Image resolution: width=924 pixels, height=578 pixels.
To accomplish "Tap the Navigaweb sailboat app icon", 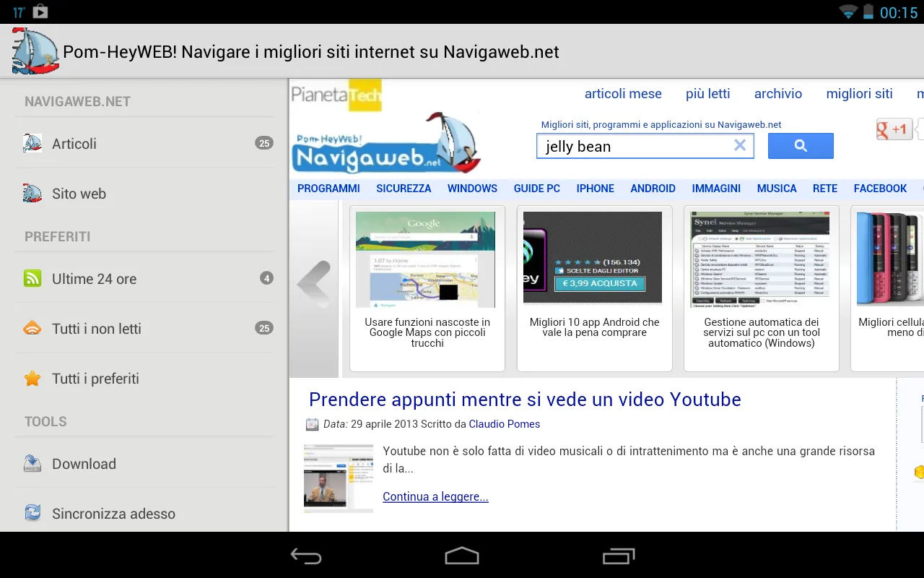I will click(x=35, y=51).
